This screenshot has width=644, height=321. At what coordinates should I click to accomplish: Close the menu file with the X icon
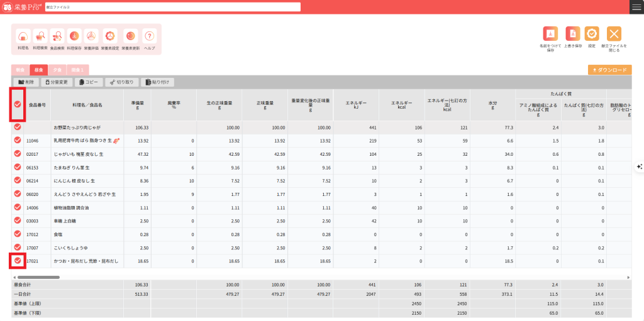pos(613,35)
